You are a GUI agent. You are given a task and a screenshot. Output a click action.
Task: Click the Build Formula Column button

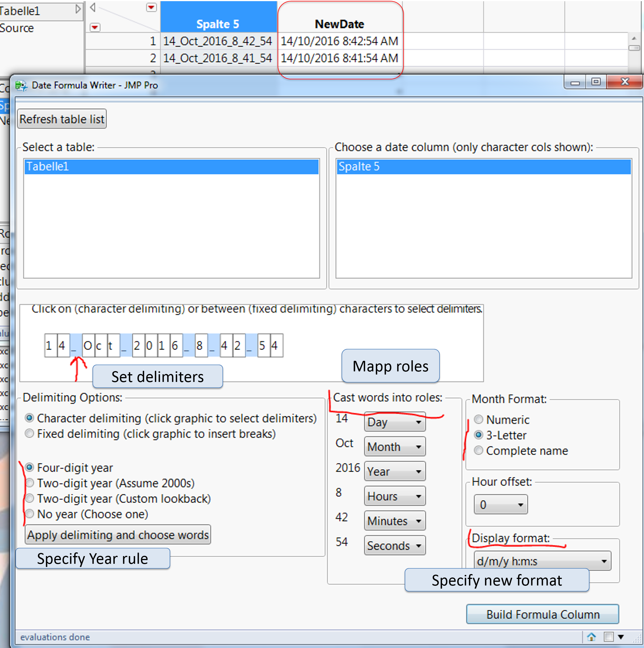tap(542, 614)
